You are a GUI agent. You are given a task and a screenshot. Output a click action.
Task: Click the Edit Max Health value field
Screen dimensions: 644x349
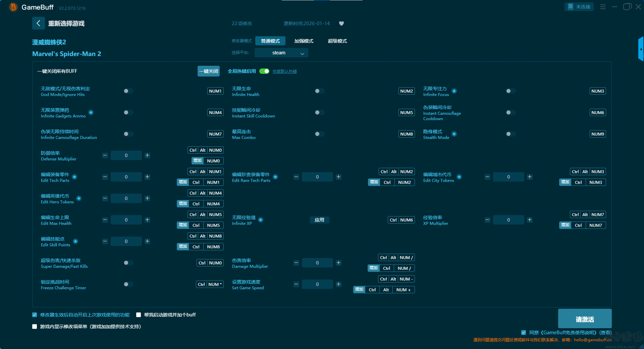126,220
